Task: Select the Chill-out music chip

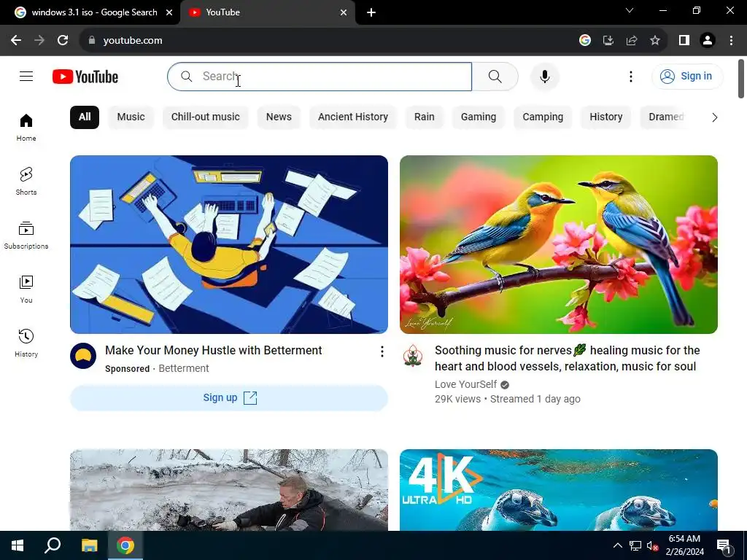Action: click(x=205, y=117)
